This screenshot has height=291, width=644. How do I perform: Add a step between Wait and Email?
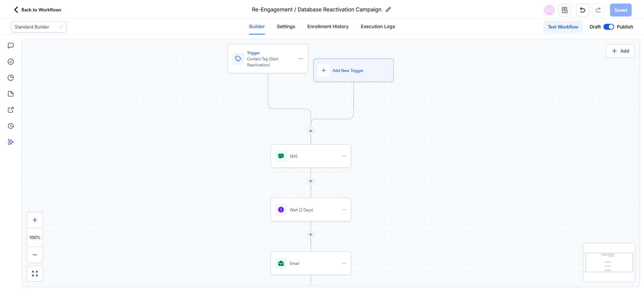pos(311,235)
